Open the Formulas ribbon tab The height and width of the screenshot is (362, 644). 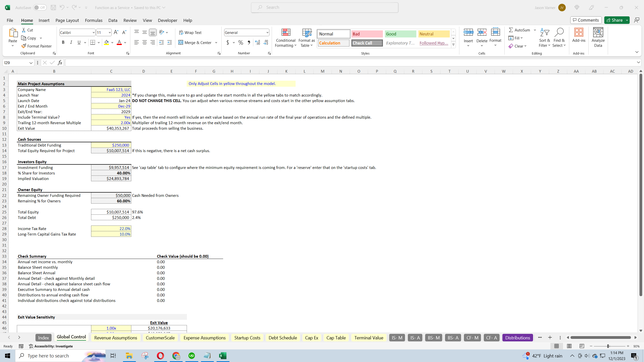tap(94, 20)
